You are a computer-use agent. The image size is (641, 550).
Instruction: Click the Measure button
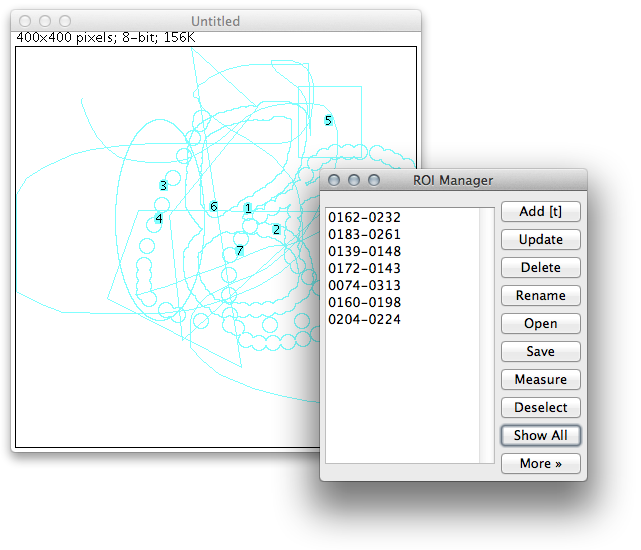pyautogui.click(x=540, y=379)
